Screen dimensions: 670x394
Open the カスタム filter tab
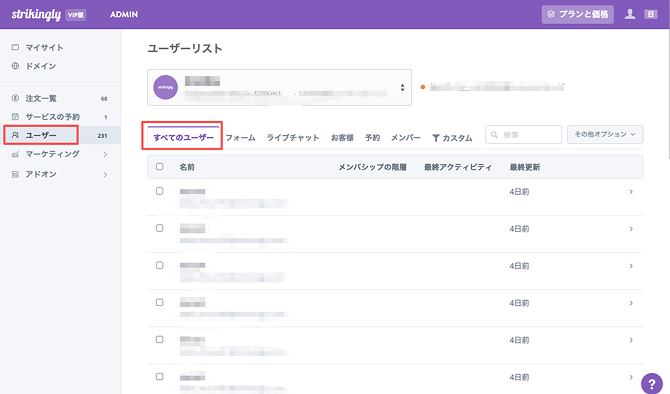452,138
